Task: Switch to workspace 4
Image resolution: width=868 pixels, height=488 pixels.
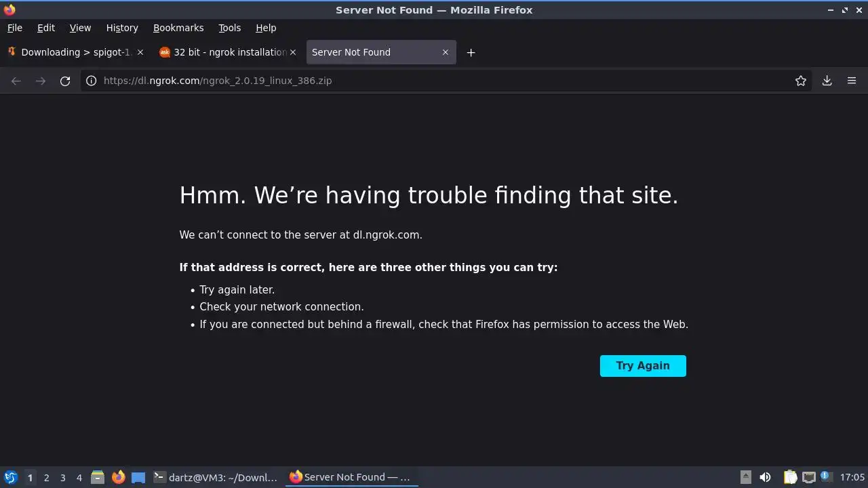Action: pyautogui.click(x=79, y=478)
